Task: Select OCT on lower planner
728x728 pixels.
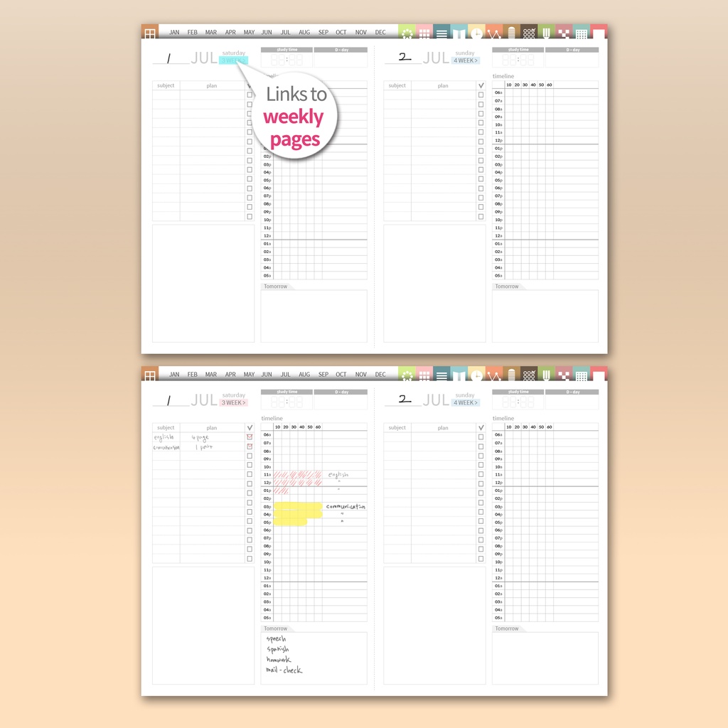Action: coord(341,375)
